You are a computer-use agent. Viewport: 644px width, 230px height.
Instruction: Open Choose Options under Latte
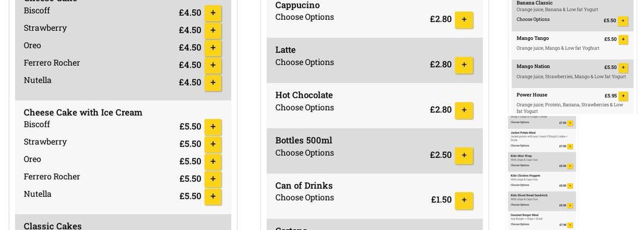pos(305,62)
